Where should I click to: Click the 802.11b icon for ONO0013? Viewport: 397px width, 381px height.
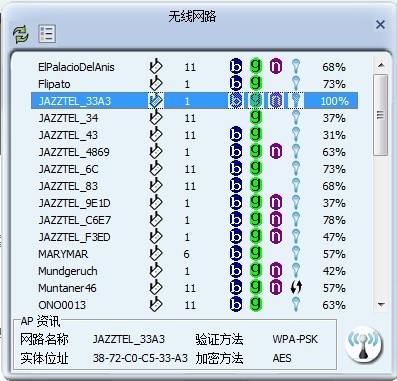236,304
